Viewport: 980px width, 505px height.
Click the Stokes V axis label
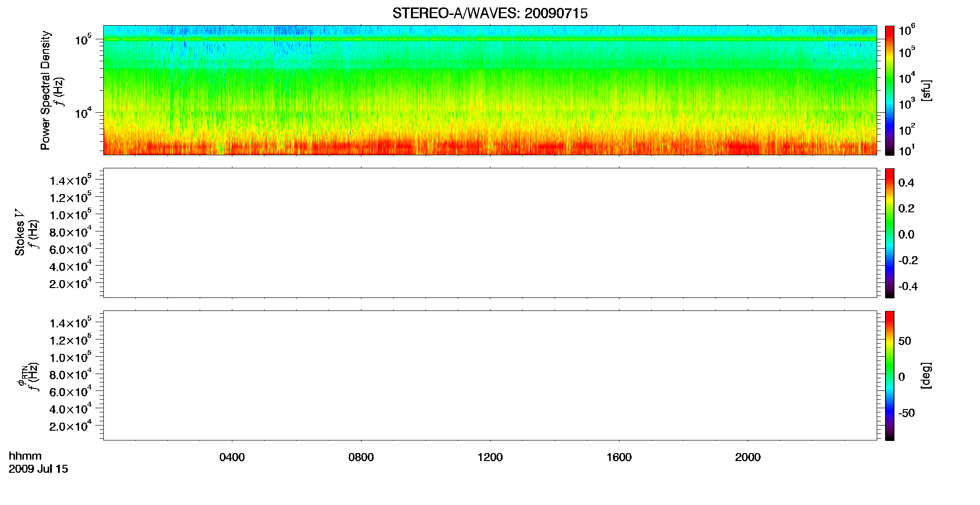point(20,233)
